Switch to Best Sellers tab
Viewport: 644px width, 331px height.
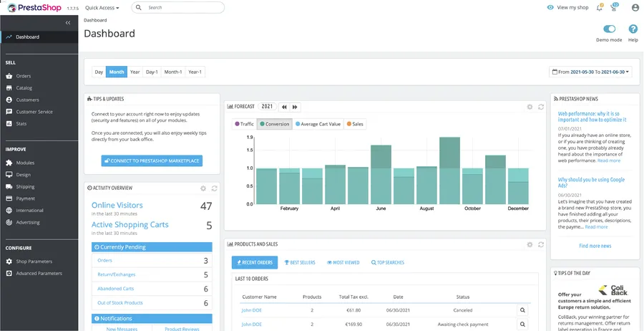pos(300,262)
